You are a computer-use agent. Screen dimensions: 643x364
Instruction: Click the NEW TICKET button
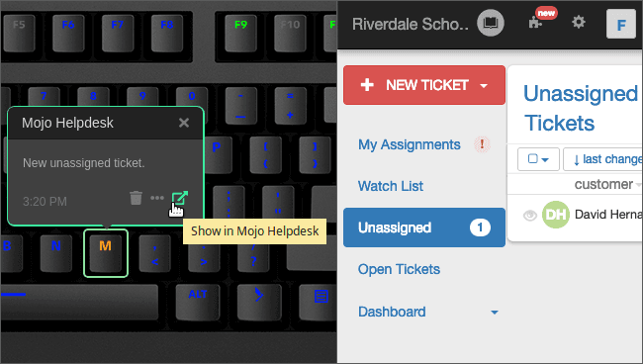coord(424,85)
